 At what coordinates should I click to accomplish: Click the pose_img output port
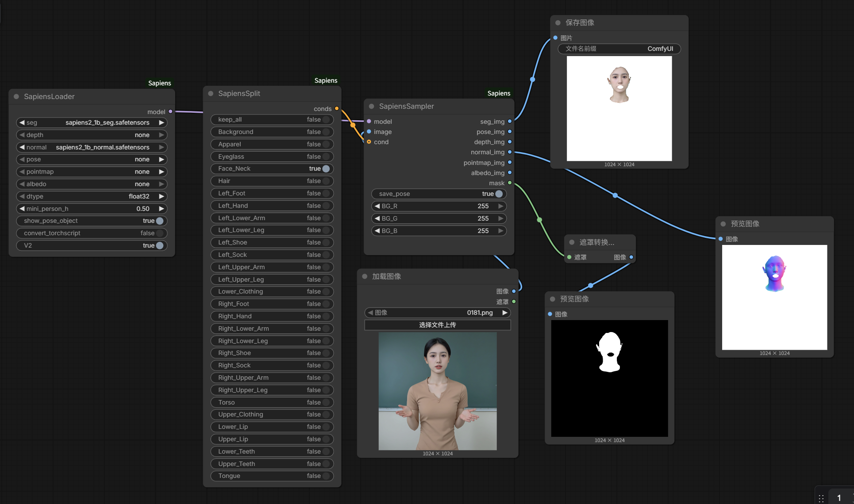[510, 131]
